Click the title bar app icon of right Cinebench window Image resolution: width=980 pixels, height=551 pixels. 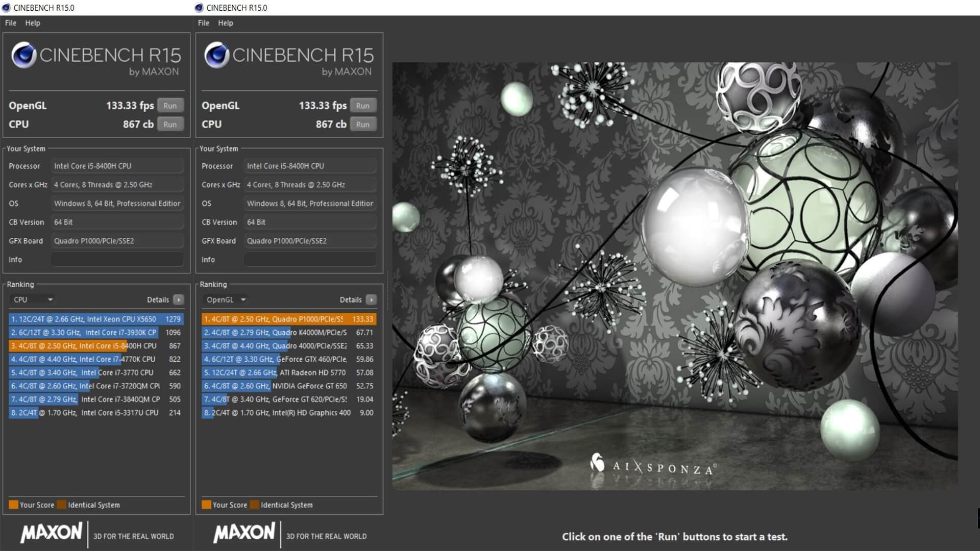[199, 8]
